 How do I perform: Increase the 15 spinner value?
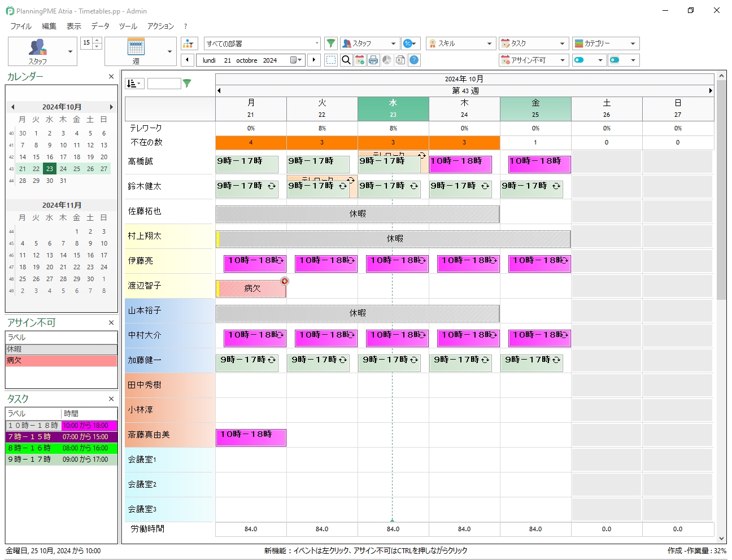[x=97, y=40]
